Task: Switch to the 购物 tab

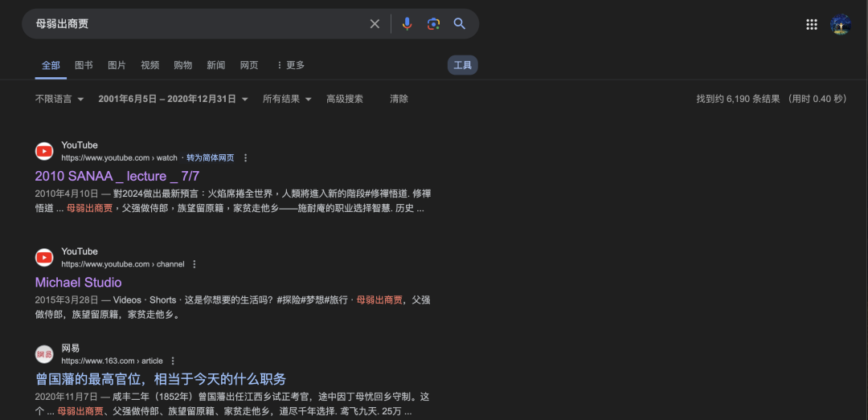Action: [x=182, y=65]
